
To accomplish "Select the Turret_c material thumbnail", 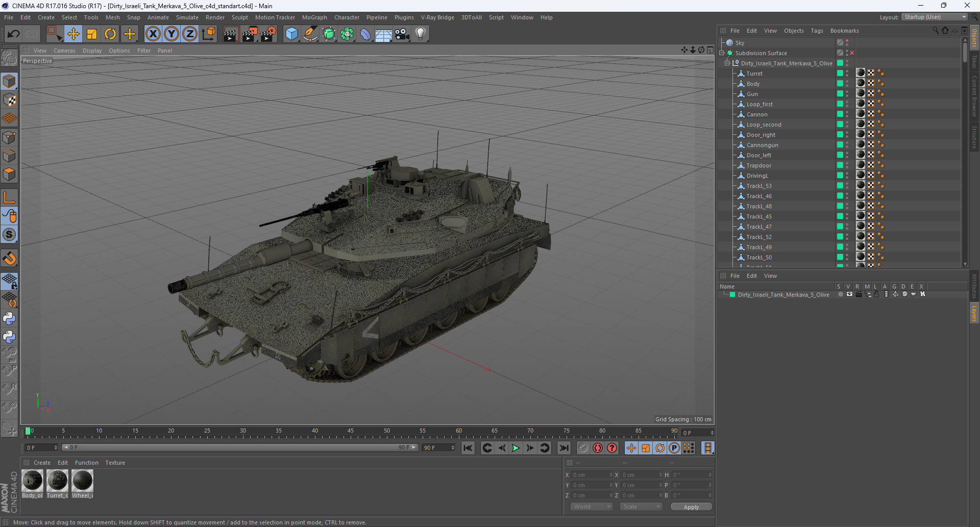I will [57, 481].
